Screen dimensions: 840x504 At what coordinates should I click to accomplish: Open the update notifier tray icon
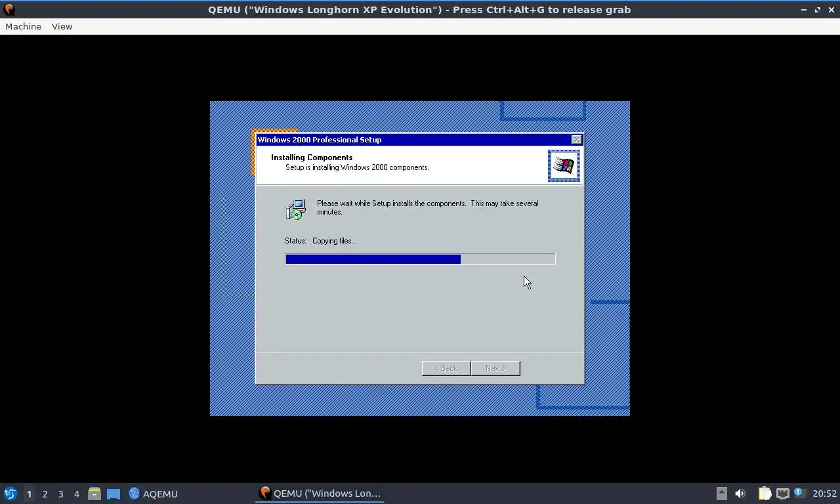tap(799, 493)
